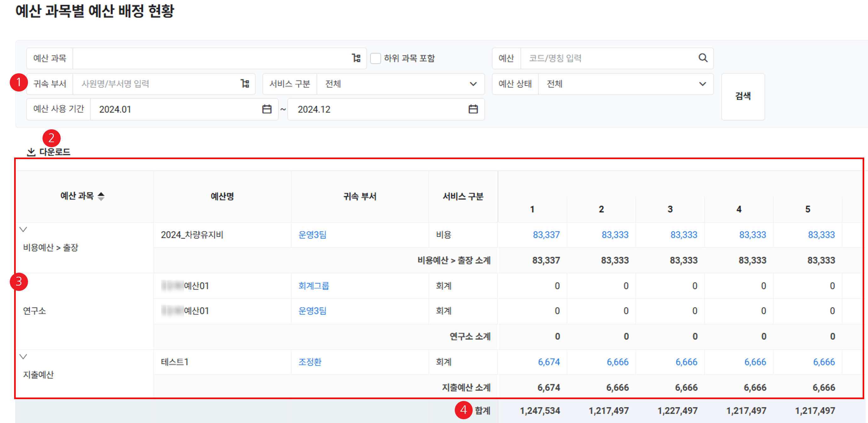868x423 pixels.
Task: Click the org tree icon in 귀속 부서 field
Action: pyautogui.click(x=245, y=83)
